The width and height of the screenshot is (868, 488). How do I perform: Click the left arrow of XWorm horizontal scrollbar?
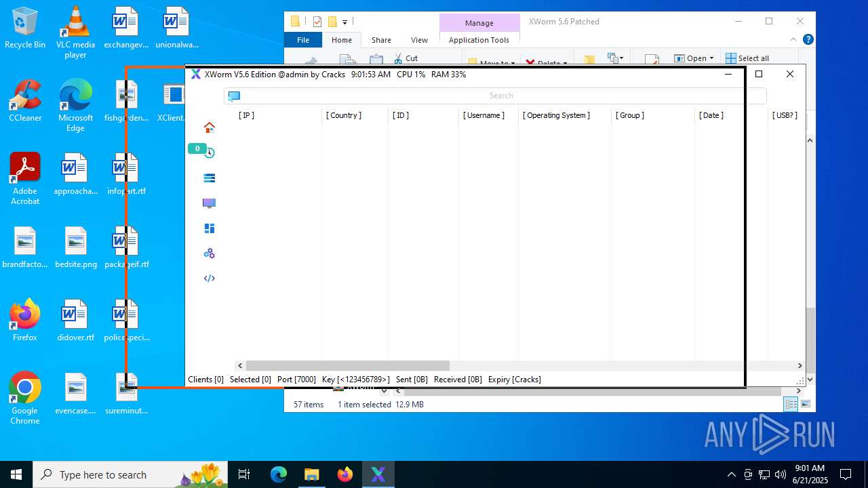[x=240, y=365]
